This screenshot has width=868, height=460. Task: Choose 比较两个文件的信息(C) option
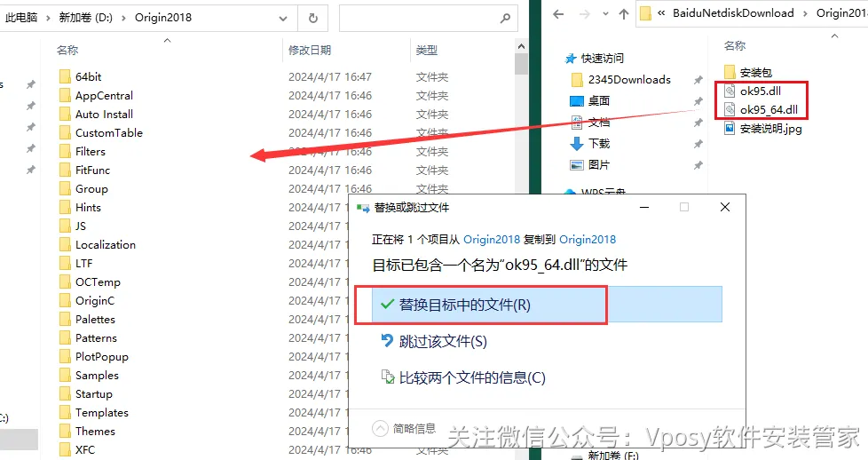tap(463, 378)
